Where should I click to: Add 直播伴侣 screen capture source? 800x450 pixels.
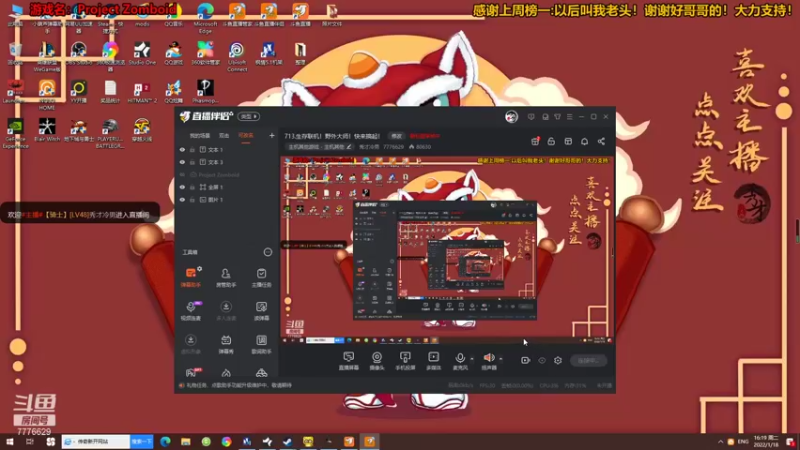[x=349, y=360]
